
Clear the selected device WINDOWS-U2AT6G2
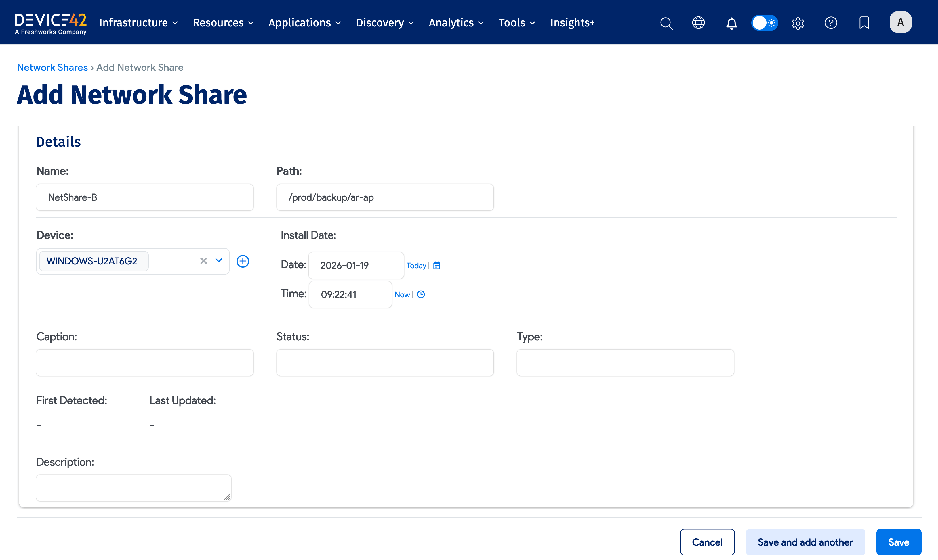pos(203,261)
